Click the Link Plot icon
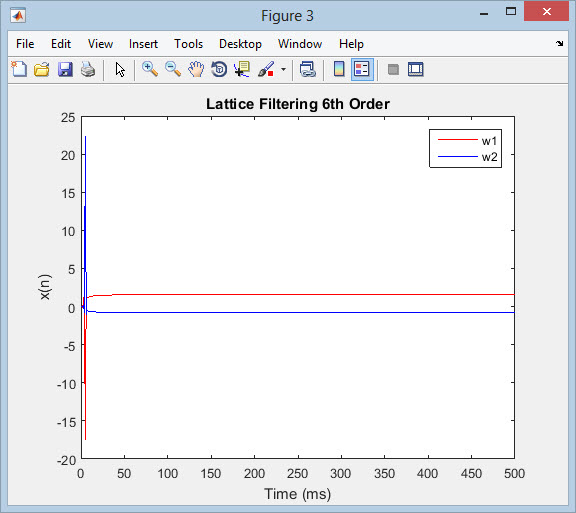576x513 pixels. point(307,69)
